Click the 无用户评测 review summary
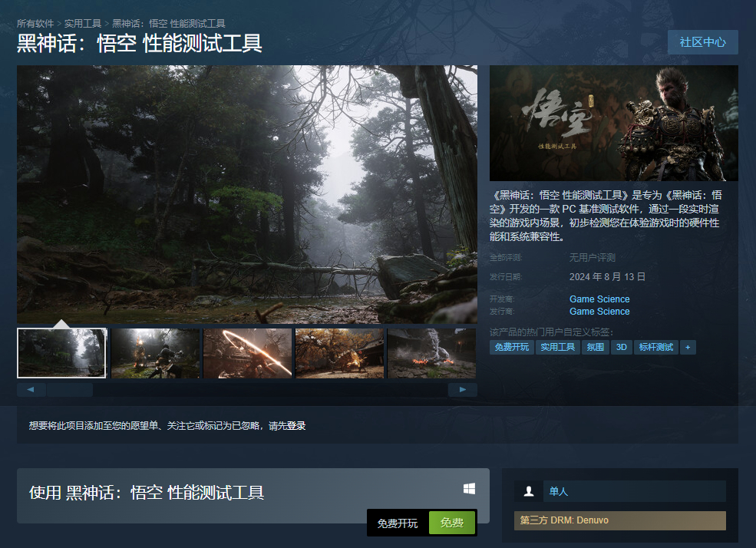The height and width of the screenshot is (548, 756). click(x=592, y=257)
